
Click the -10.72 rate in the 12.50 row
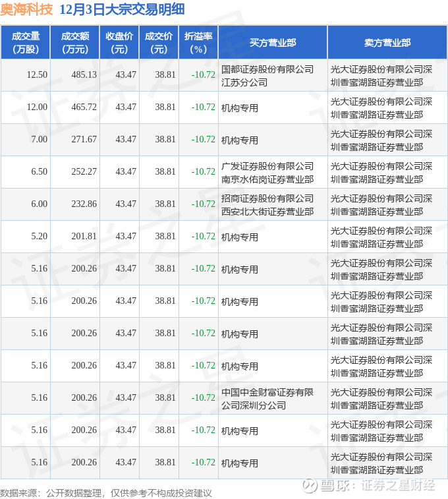203,74
